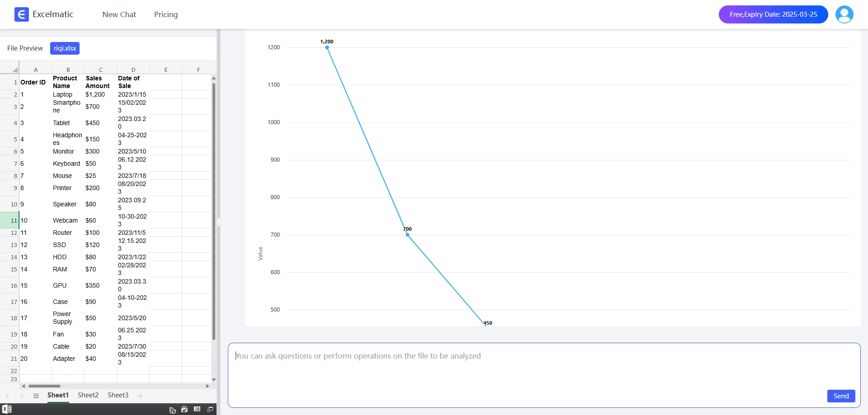Click the 'Headphones' cell

[x=68, y=139]
